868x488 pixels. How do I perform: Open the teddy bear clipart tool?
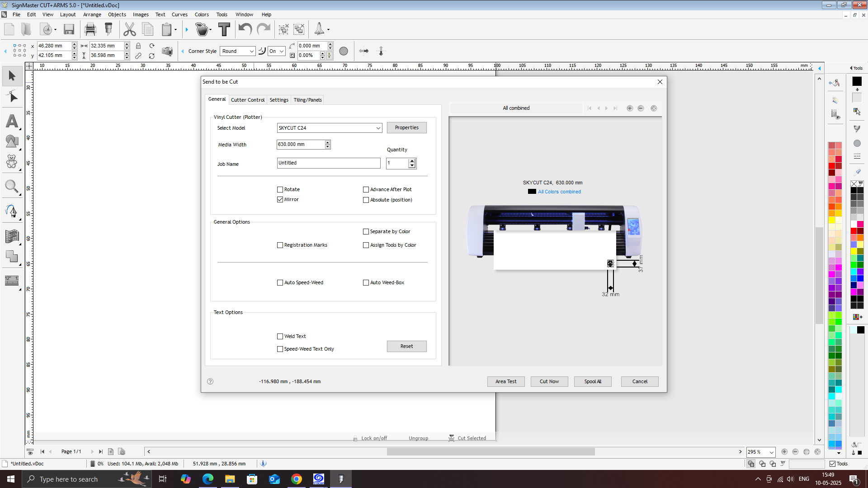pos(12,162)
